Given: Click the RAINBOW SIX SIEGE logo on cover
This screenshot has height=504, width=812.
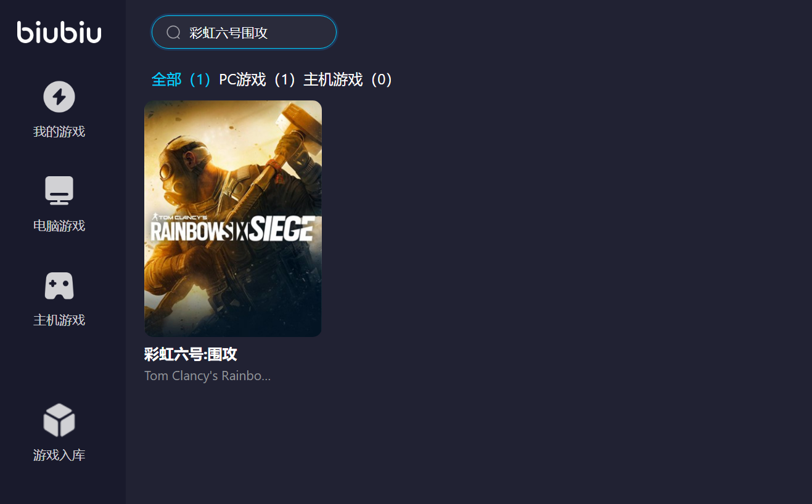Looking at the screenshot, I should click(x=233, y=228).
